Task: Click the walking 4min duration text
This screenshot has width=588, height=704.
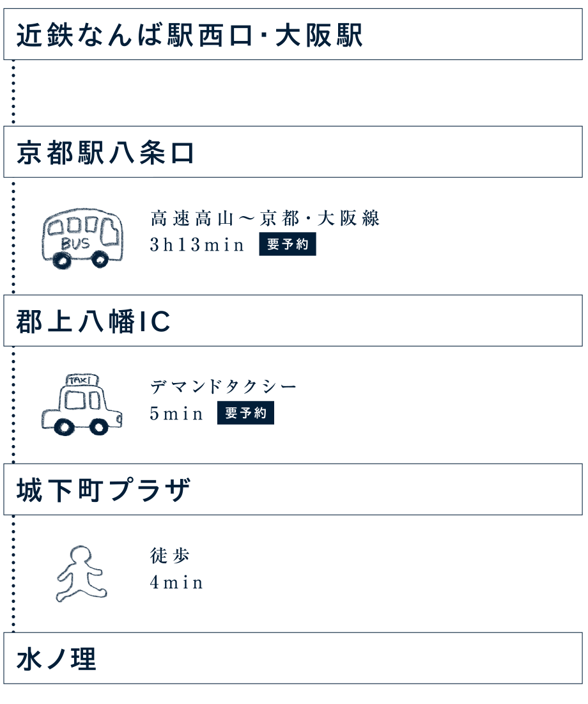Action: [176, 583]
